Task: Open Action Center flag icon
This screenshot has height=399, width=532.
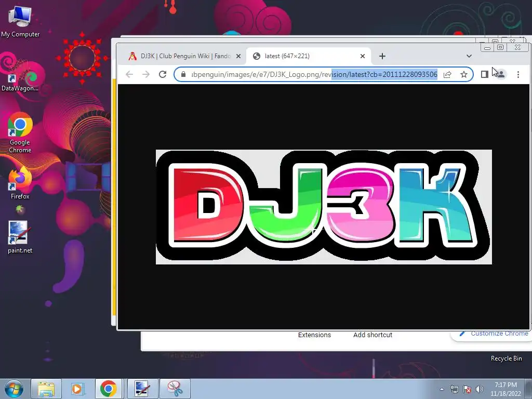Action: coord(467,389)
